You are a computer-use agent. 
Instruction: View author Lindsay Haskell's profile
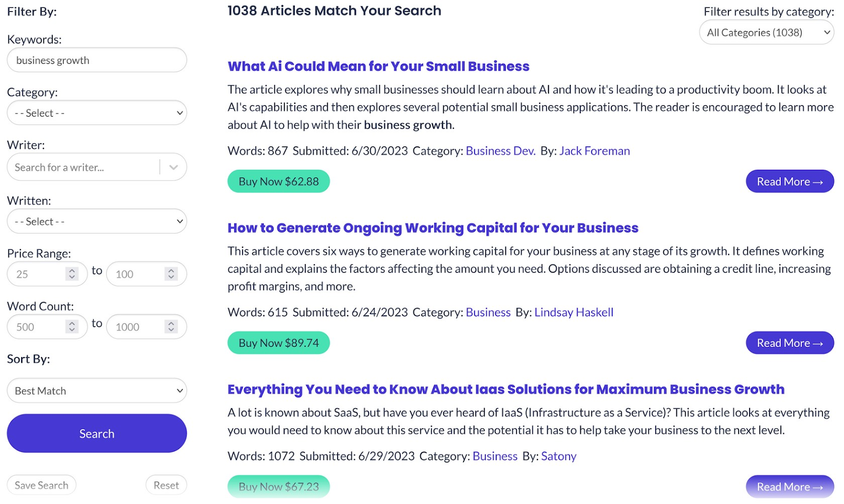tap(573, 312)
